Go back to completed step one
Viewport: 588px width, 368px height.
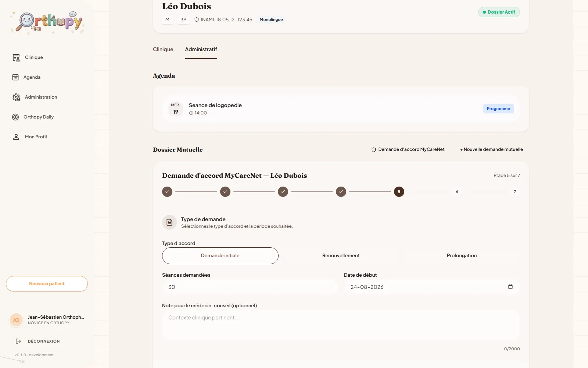167,192
